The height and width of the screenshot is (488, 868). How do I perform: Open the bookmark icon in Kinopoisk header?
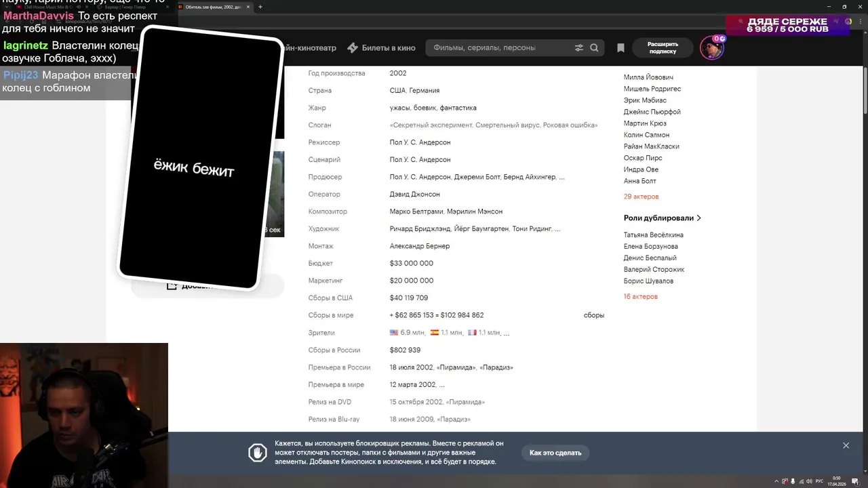(x=620, y=48)
